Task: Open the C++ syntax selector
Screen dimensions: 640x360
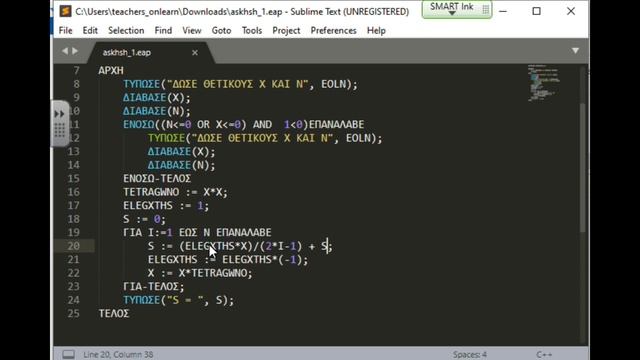Action: [544, 354]
